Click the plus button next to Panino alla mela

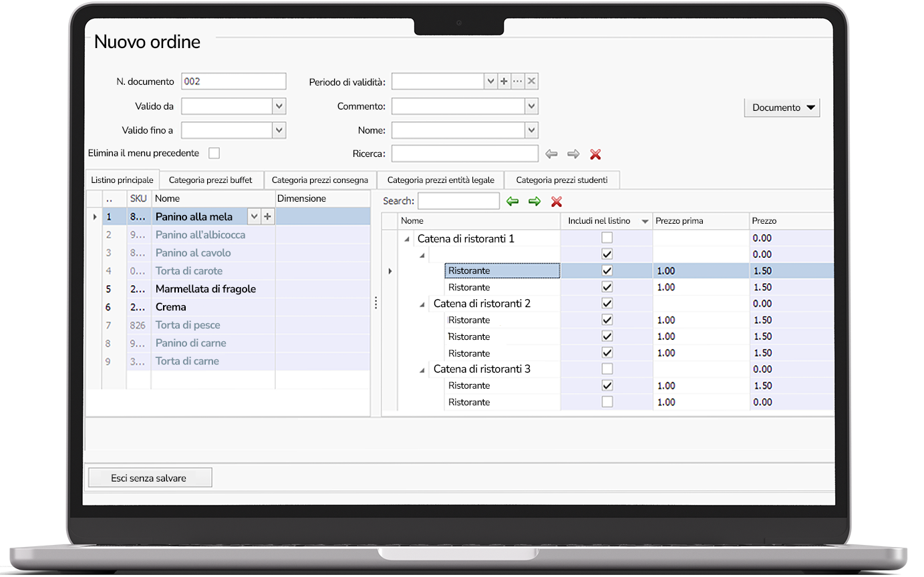click(267, 216)
